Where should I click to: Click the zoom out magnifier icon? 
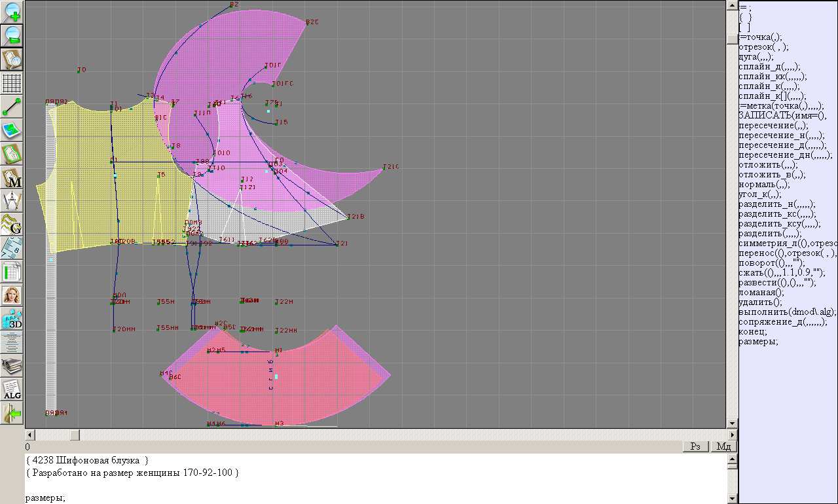click(x=12, y=35)
